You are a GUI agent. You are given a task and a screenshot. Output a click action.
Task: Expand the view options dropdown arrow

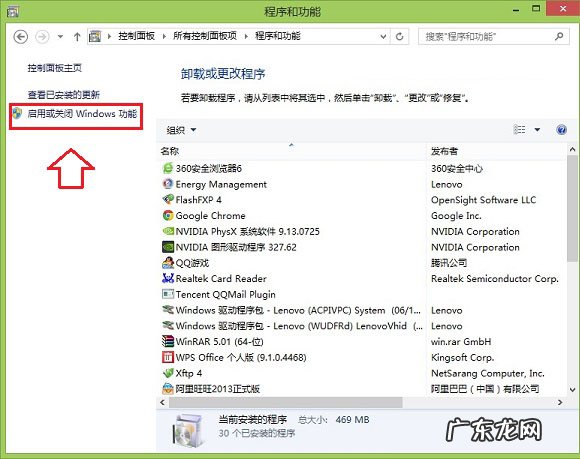click(x=537, y=130)
